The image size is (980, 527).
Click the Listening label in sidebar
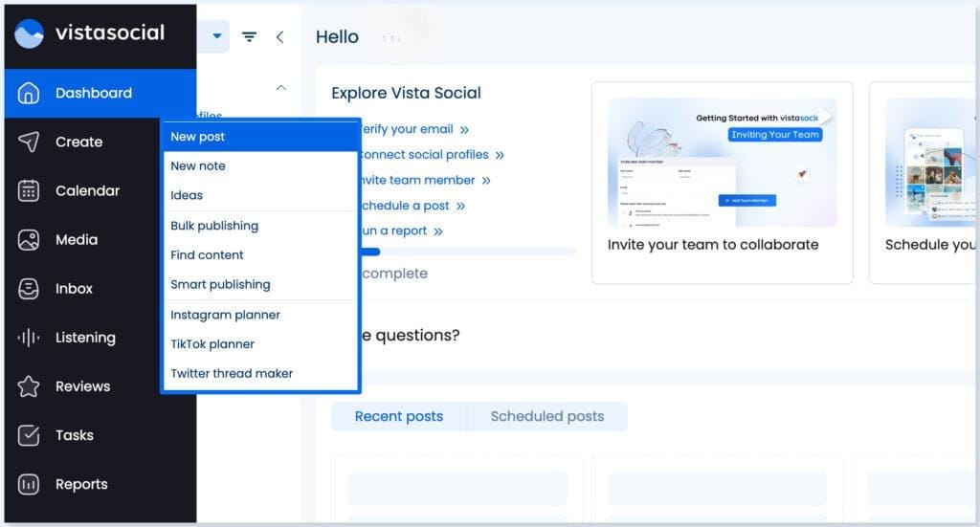(85, 338)
